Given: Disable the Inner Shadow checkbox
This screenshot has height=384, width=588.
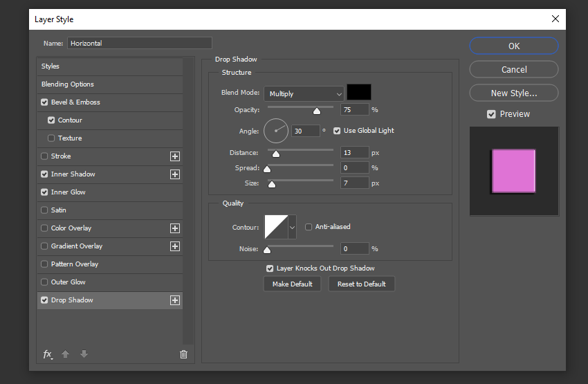Looking at the screenshot, I should [x=44, y=174].
